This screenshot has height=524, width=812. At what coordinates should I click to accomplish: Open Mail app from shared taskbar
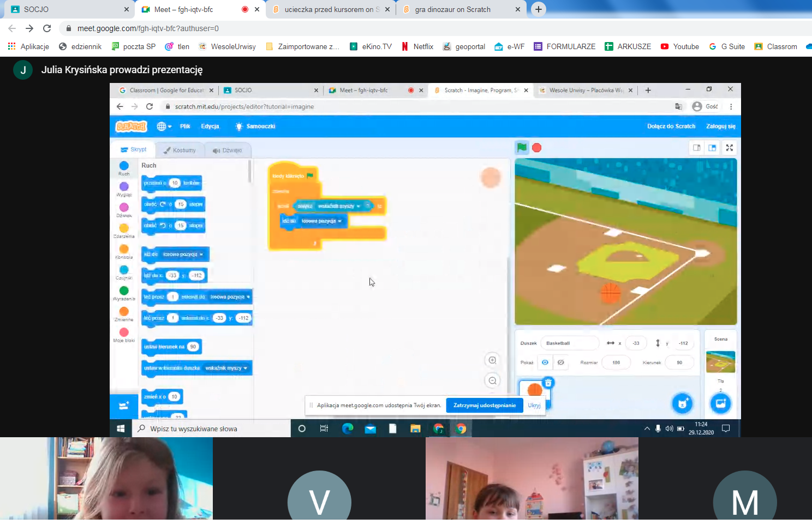point(371,428)
